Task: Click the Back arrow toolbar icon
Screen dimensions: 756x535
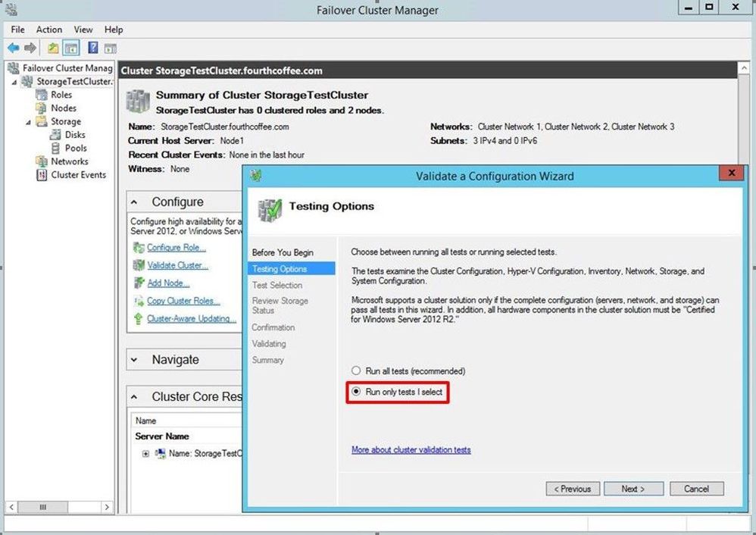Action: (x=14, y=48)
